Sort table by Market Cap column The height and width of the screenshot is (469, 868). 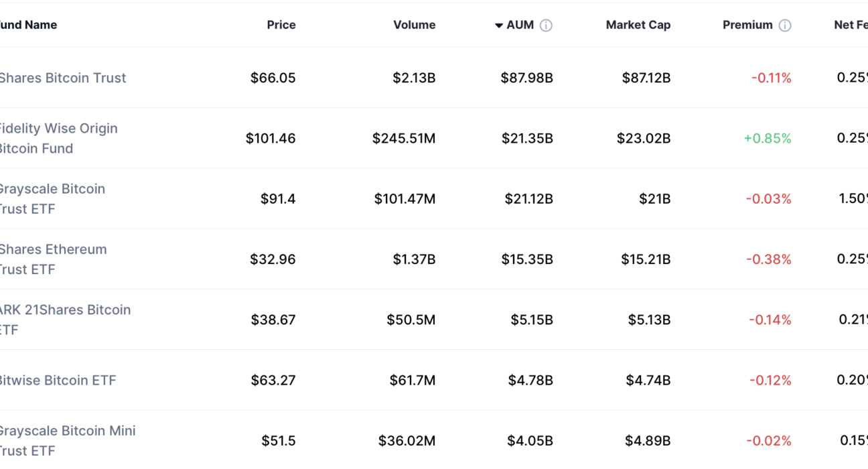[x=638, y=25]
